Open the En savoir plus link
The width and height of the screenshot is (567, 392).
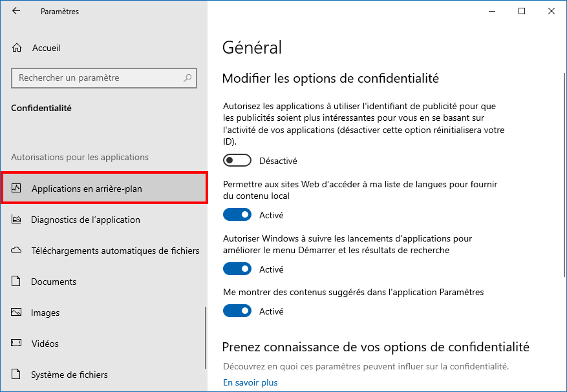(x=250, y=382)
